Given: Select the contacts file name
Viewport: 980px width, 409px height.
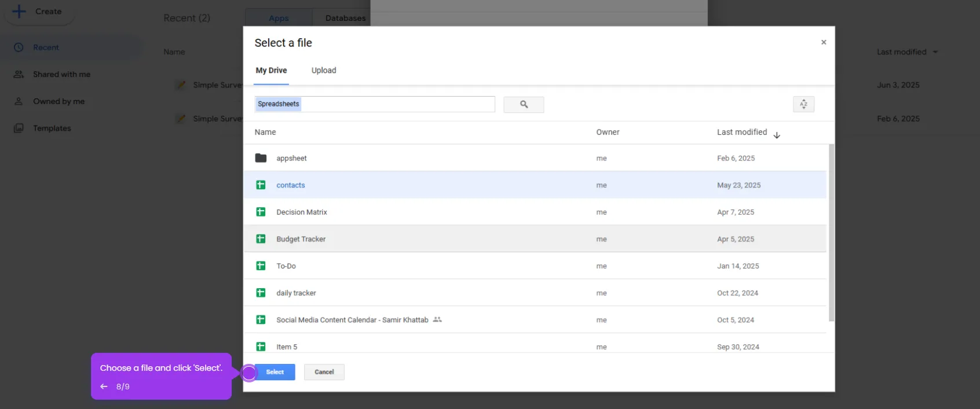Looking at the screenshot, I should pyautogui.click(x=291, y=185).
